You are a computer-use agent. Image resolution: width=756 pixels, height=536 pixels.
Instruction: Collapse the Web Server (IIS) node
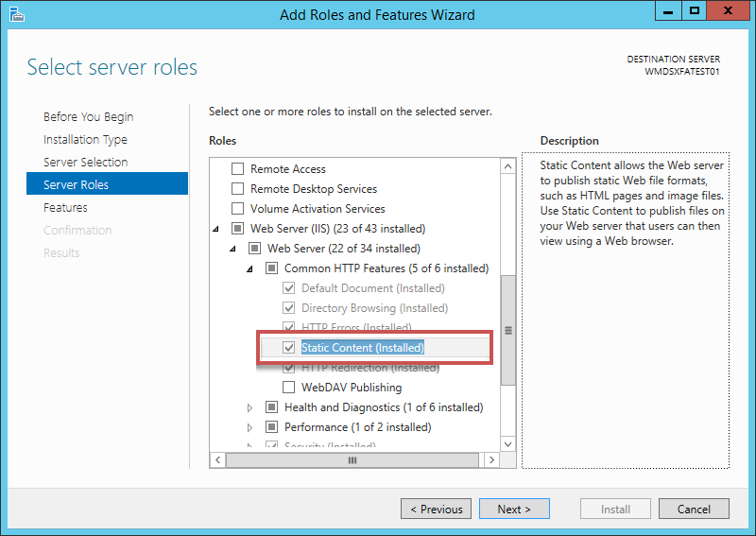(216, 229)
